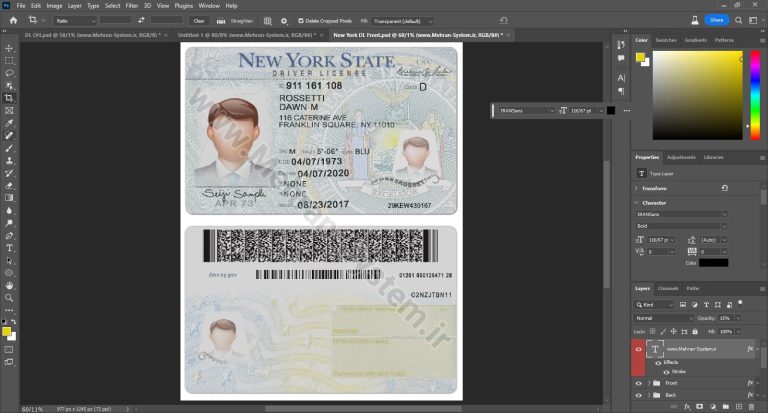This screenshot has height=413, width=768.
Task: Toggle lock all layer attributes
Action: (x=695, y=332)
